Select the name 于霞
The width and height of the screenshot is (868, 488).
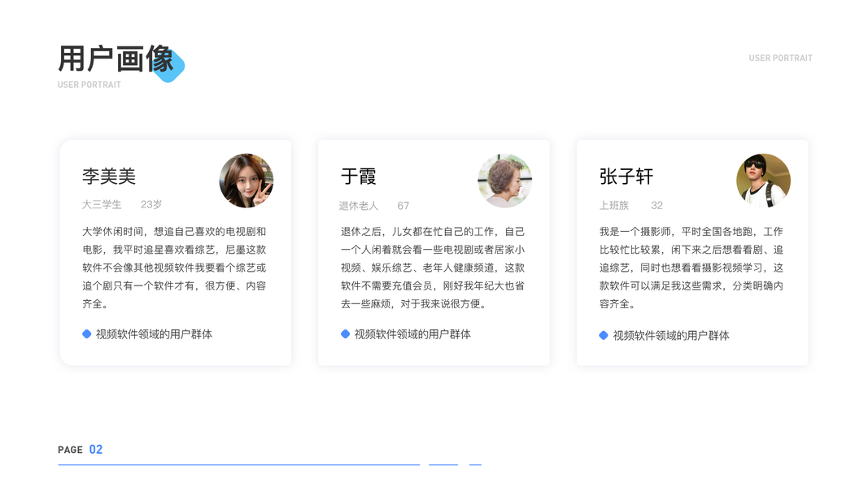click(x=359, y=176)
